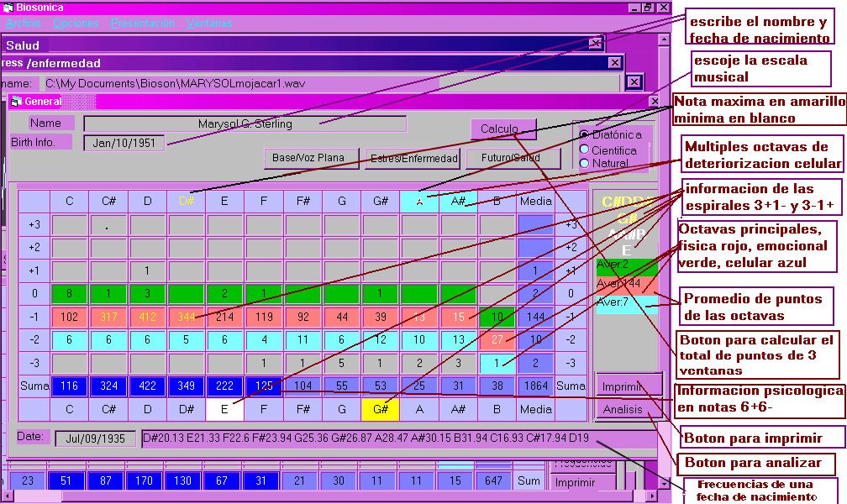Click the Name field showing Marysol G. Sterling

245,124
